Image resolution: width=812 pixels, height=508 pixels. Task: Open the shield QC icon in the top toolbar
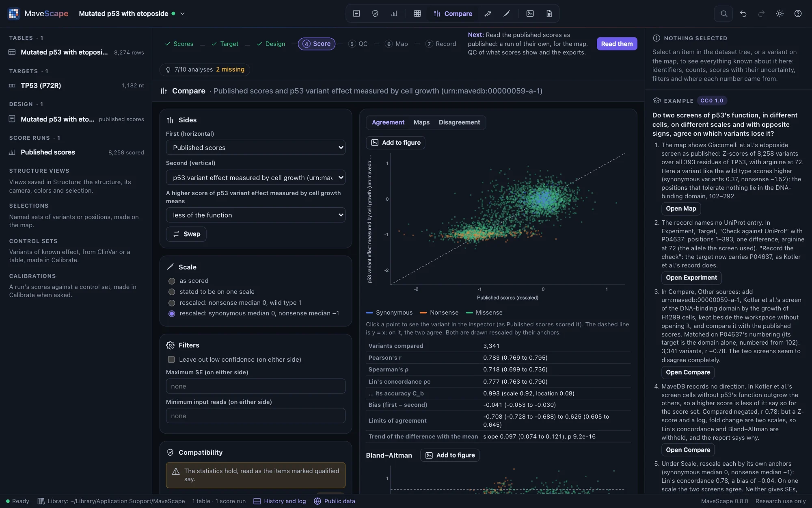click(x=375, y=13)
